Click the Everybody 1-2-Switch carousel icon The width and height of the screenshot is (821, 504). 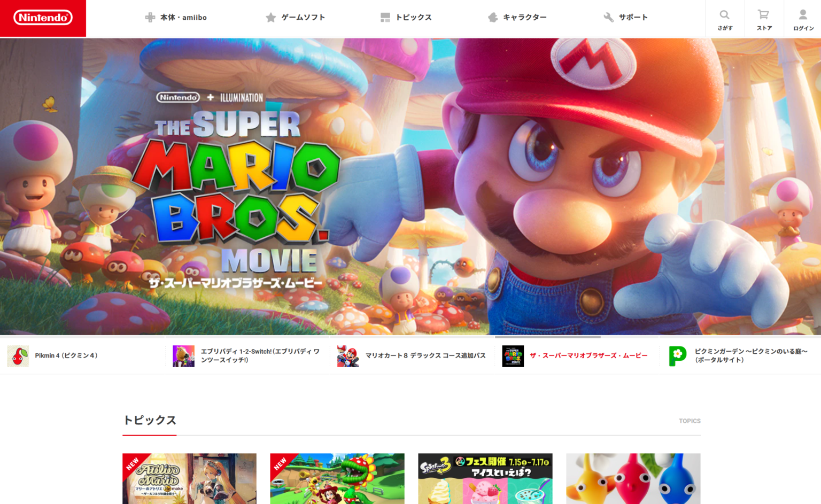click(x=183, y=356)
